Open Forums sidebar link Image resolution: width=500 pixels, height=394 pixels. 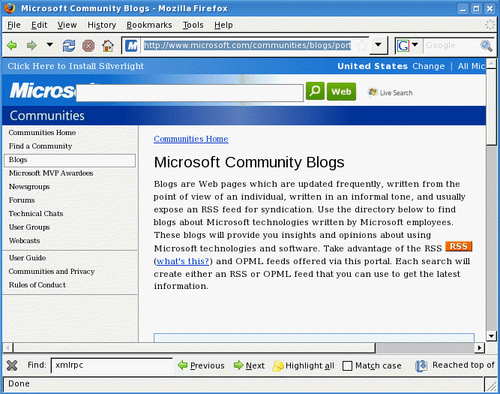[x=22, y=200]
